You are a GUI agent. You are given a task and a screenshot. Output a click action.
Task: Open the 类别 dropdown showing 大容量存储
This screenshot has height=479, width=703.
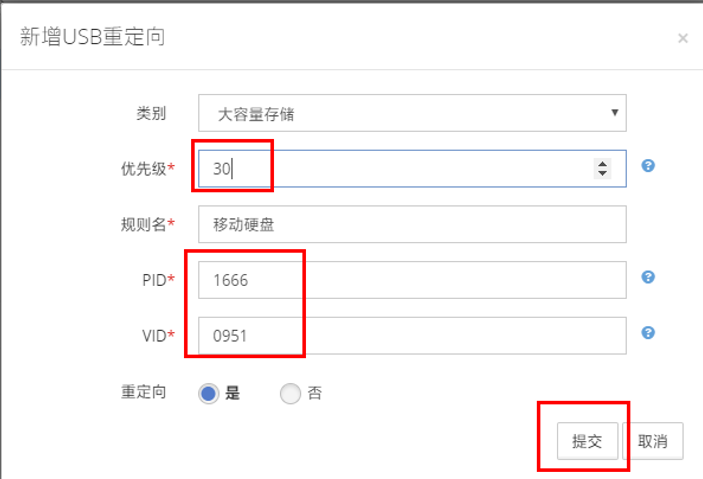click(x=412, y=113)
